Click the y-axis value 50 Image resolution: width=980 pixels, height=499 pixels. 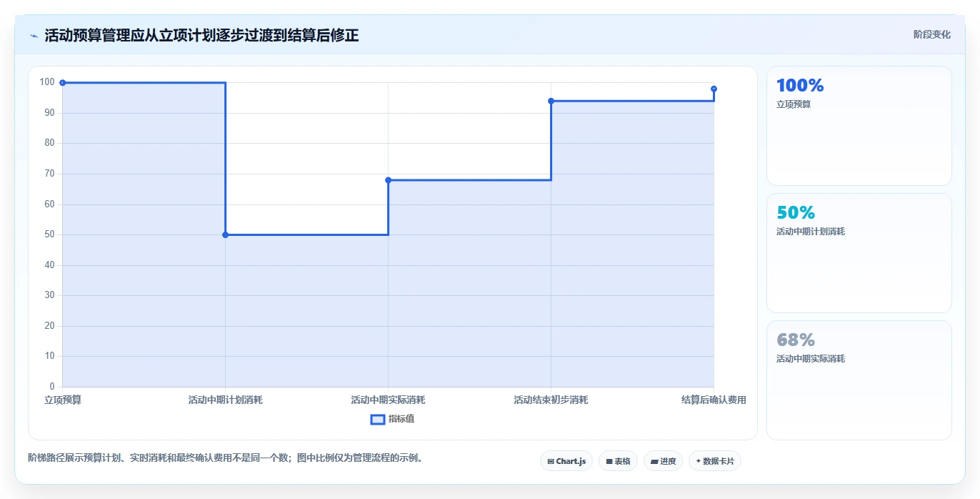[49, 234]
